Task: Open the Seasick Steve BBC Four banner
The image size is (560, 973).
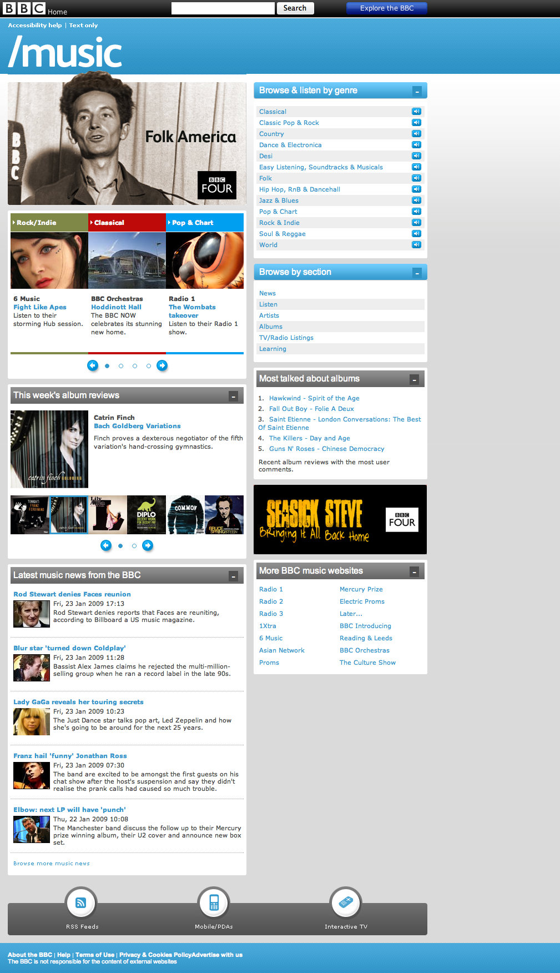Action: pos(340,520)
